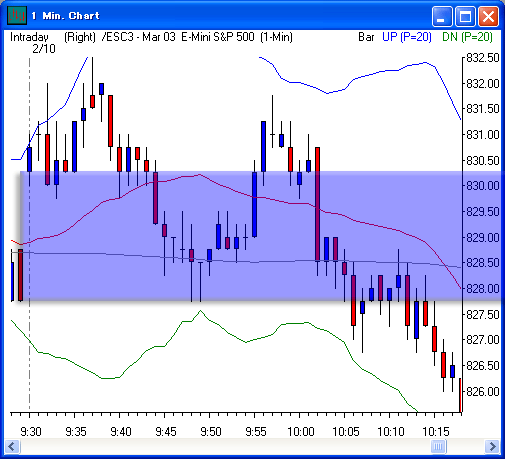Click the 'Bar' legend label
The width and height of the screenshot is (505, 459).
pos(366,37)
